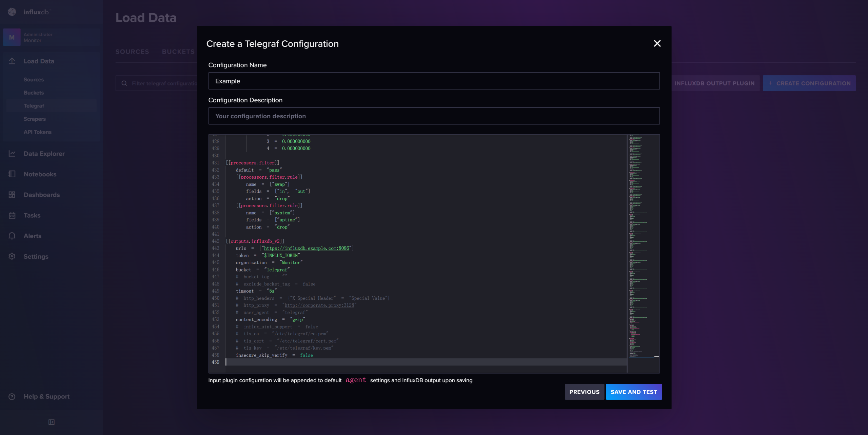This screenshot has height=435, width=868.
Task: Switch to the SOURCES tab
Action: (132, 52)
